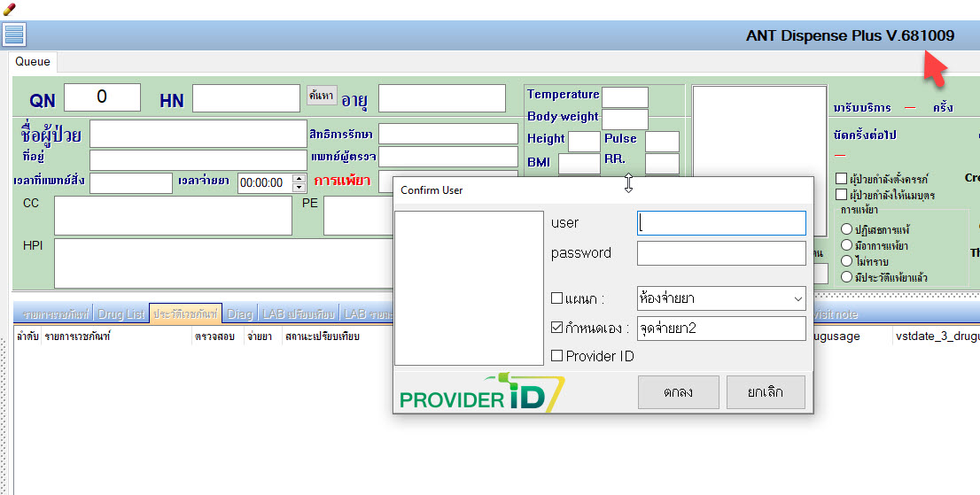Screen dimensions: 980x495
Task: Uncheck the กำหนดเอง checkbox
Action: pyautogui.click(x=557, y=329)
